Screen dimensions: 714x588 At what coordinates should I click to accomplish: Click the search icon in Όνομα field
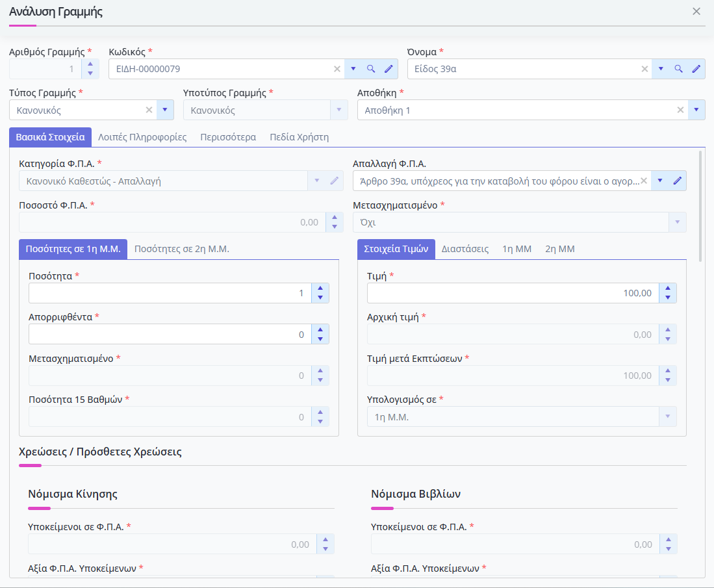click(678, 69)
